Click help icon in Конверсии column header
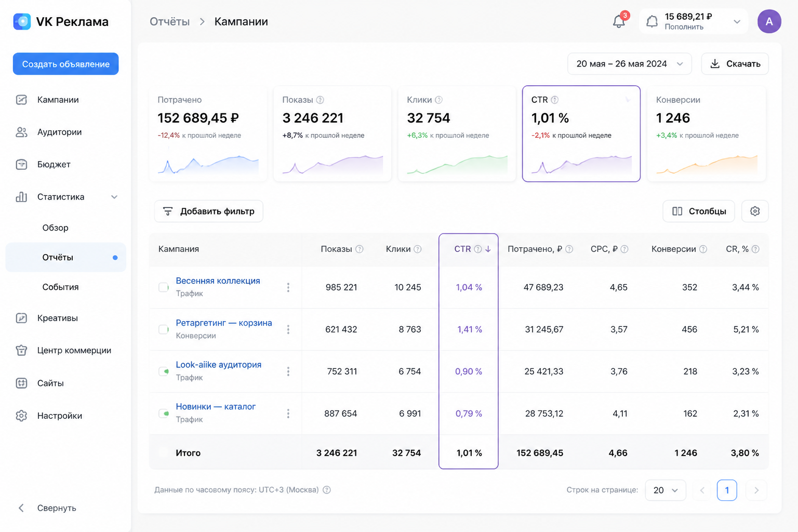 point(703,249)
